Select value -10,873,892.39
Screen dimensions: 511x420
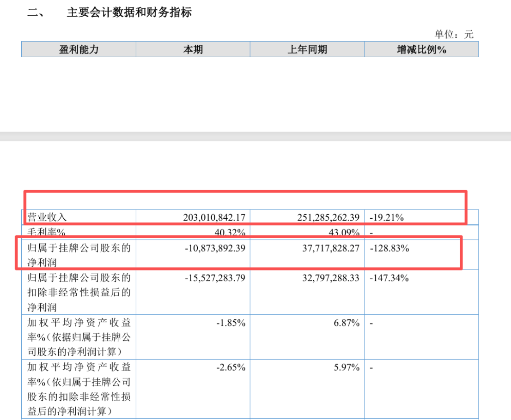pyautogui.click(x=215, y=248)
